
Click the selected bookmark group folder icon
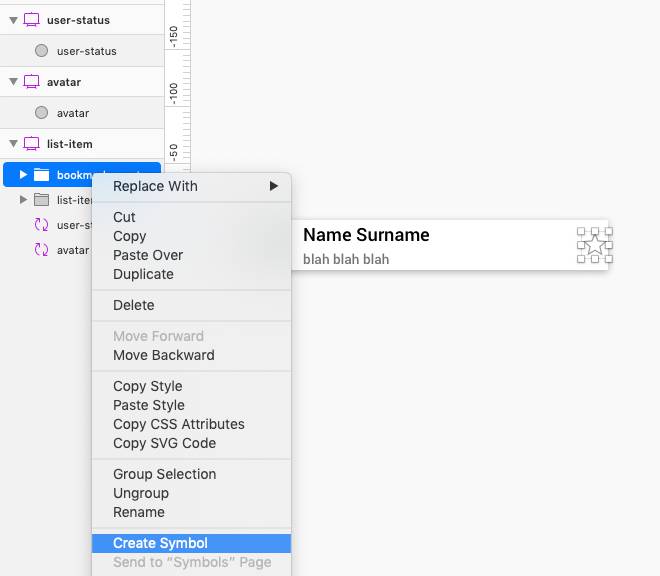click(41, 175)
